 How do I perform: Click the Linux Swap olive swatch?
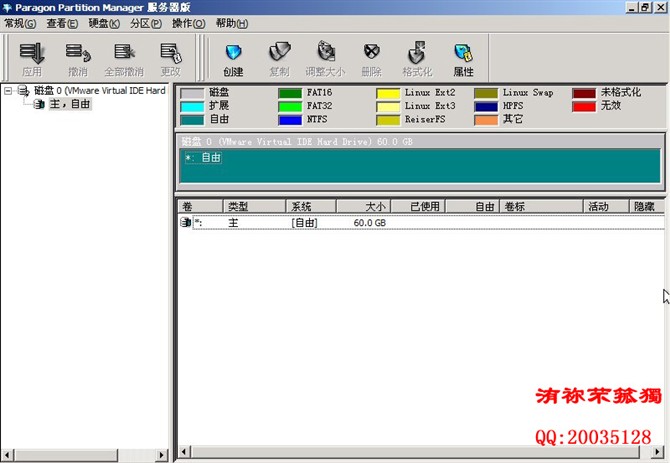(486, 93)
